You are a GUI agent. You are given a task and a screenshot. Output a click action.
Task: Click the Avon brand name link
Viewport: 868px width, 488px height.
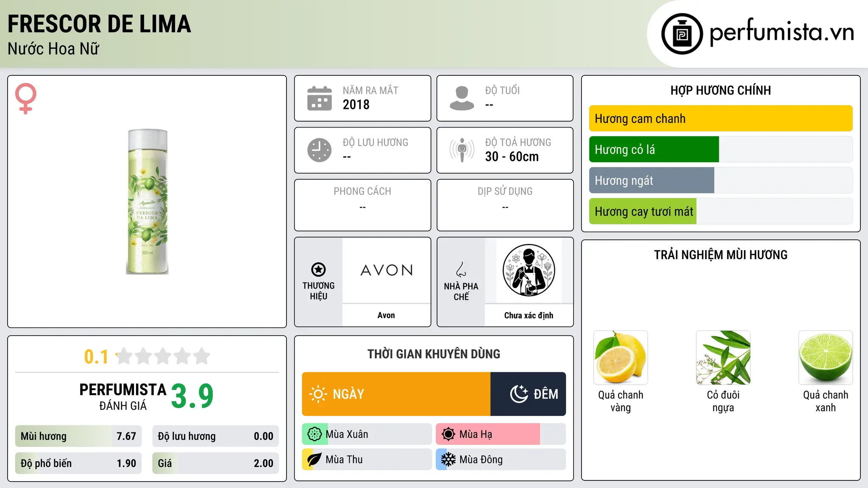pos(386,315)
